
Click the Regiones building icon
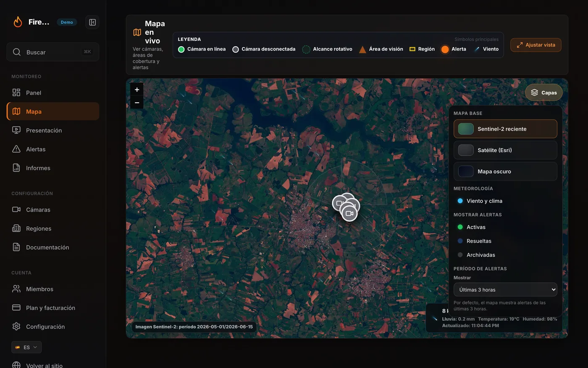click(x=16, y=228)
